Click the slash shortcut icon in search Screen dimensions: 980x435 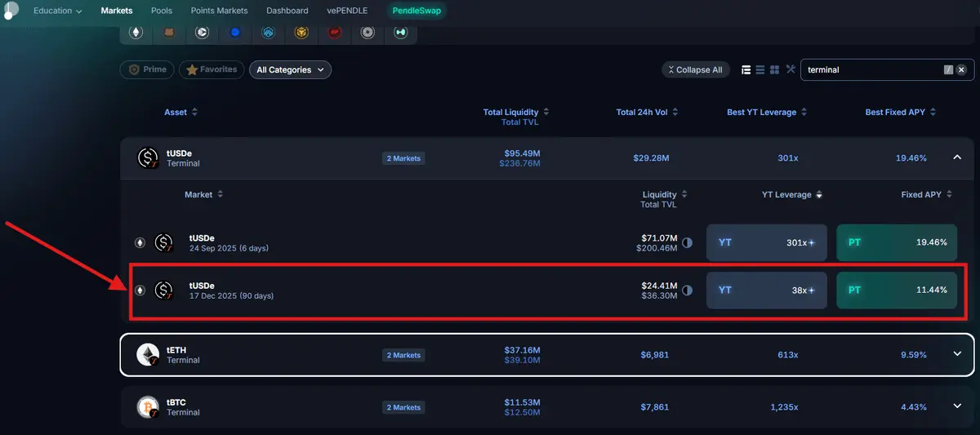click(x=948, y=70)
